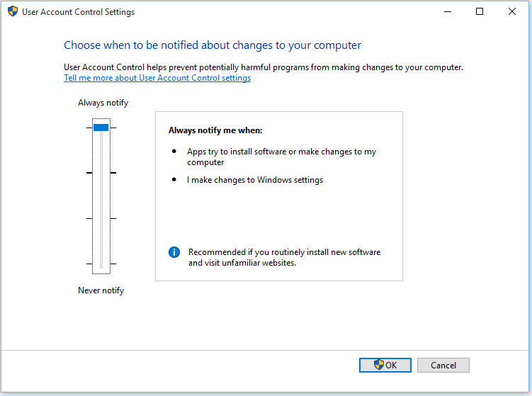Click the 'Choose when to be notified' heading
532x396 pixels.
click(x=213, y=45)
